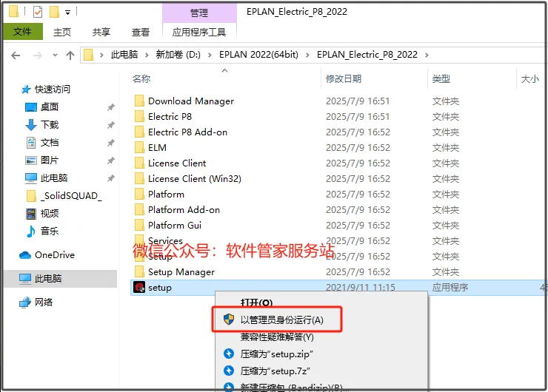Sort by 修改日期 column header
The height and width of the screenshot is (392, 548).
point(344,79)
